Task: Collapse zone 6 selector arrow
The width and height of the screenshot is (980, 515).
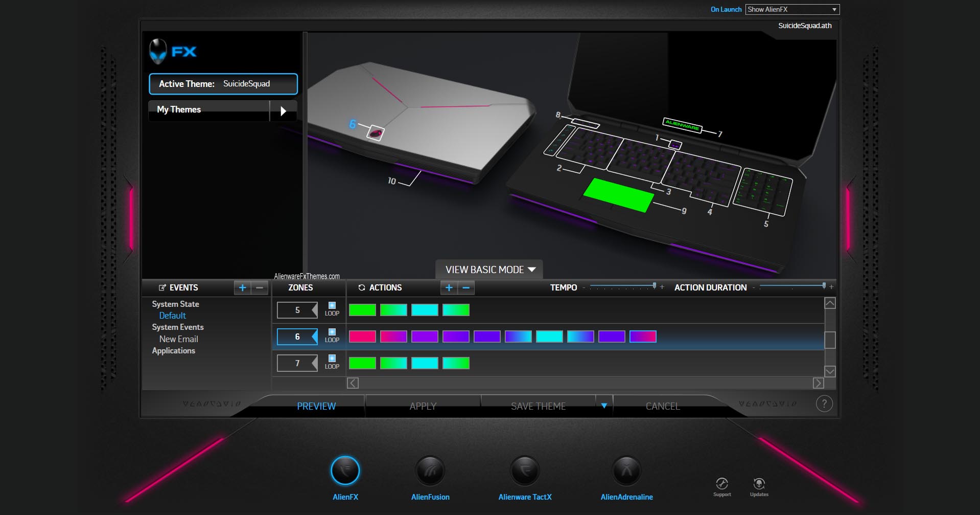Action: [x=315, y=337]
